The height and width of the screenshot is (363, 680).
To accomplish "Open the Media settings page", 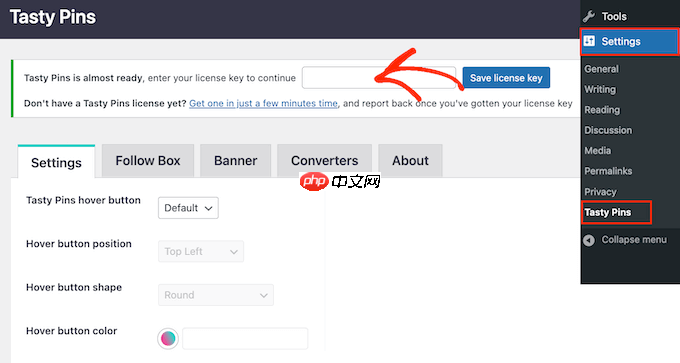I will [x=598, y=150].
